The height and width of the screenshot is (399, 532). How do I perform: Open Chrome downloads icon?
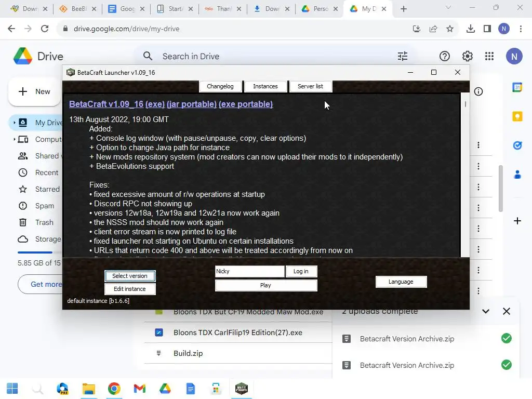coord(470,29)
